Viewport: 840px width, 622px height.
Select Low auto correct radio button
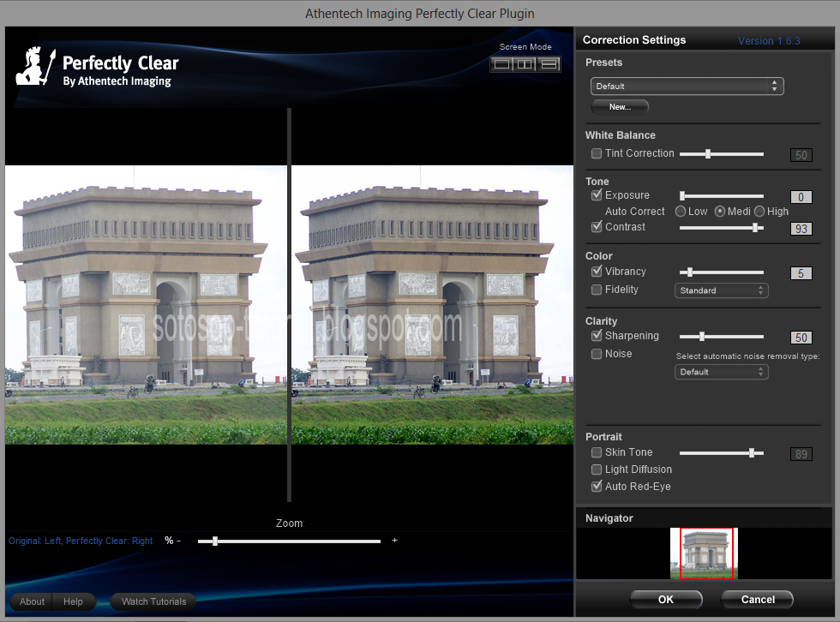coord(681,212)
